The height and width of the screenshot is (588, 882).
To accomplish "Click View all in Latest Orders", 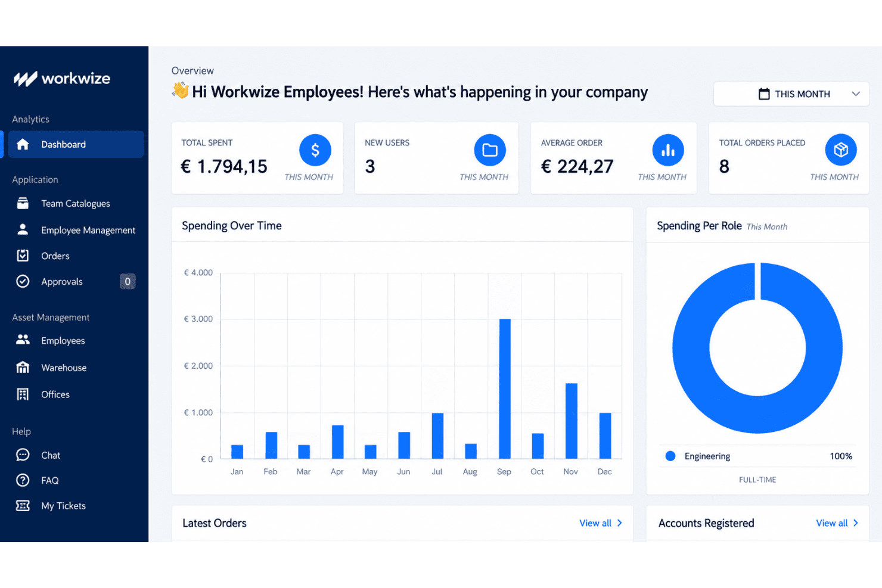I will click(x=595, y=523).
